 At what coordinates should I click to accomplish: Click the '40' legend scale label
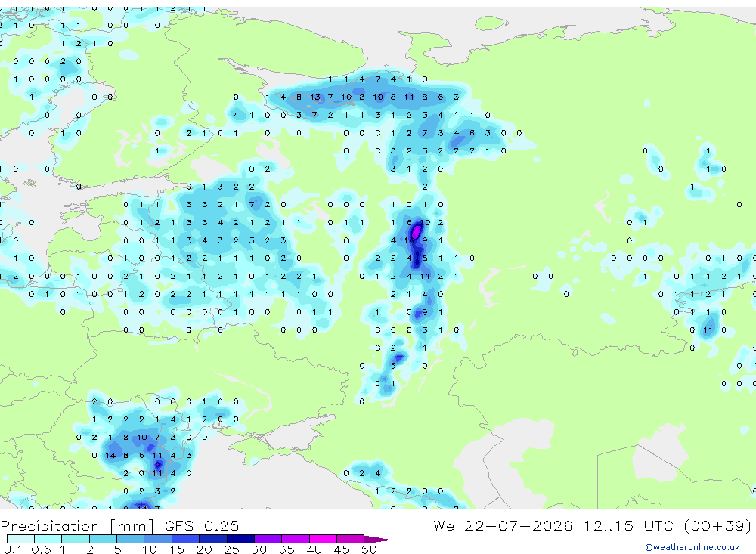(x=314, y=549)
